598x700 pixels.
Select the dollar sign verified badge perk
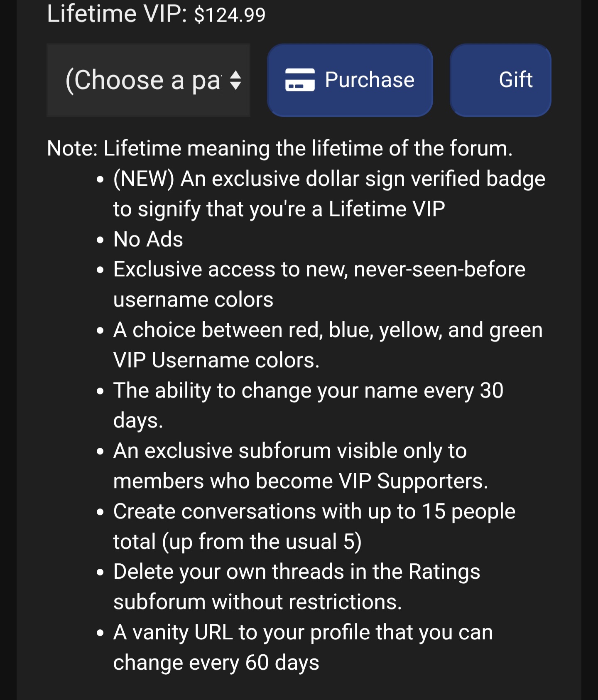[x=328, y=194]
